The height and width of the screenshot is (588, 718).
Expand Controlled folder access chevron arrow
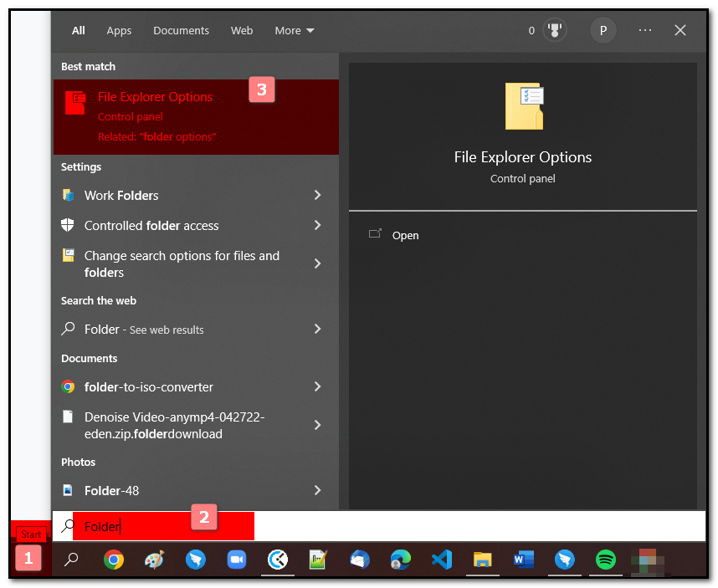(318, 225)
